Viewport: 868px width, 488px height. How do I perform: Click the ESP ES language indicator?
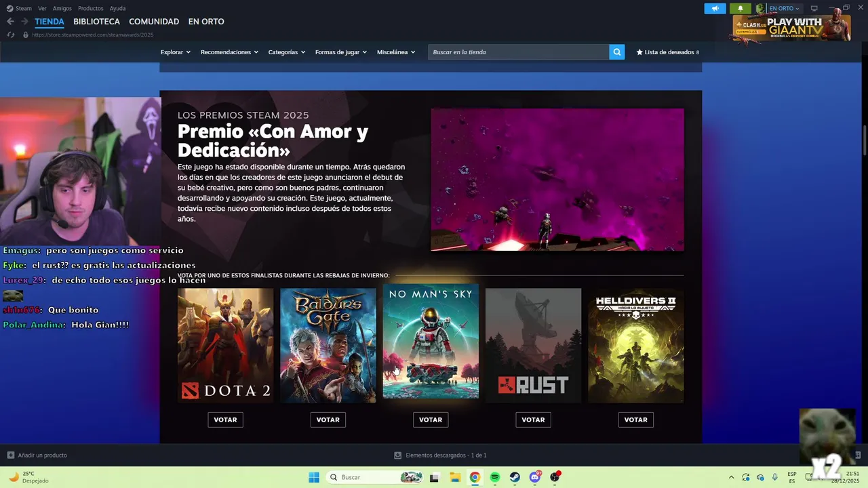pyautogui.click(x=792, y=477)
